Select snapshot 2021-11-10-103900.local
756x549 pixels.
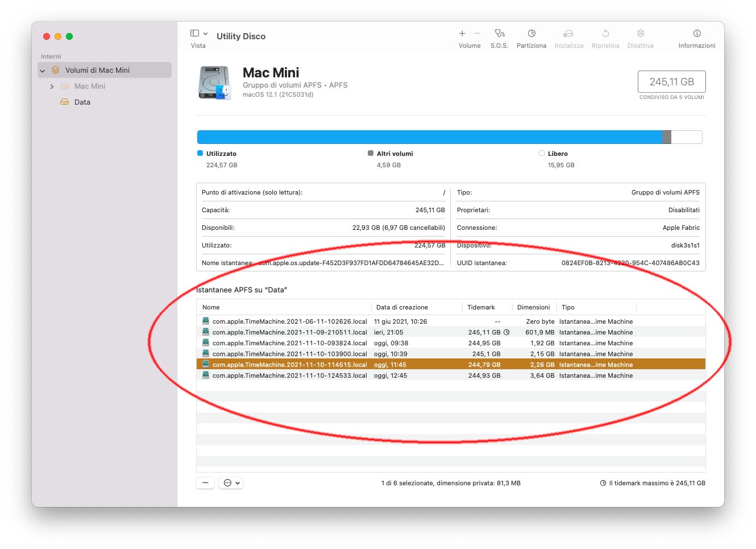click(x=451, y=354)
